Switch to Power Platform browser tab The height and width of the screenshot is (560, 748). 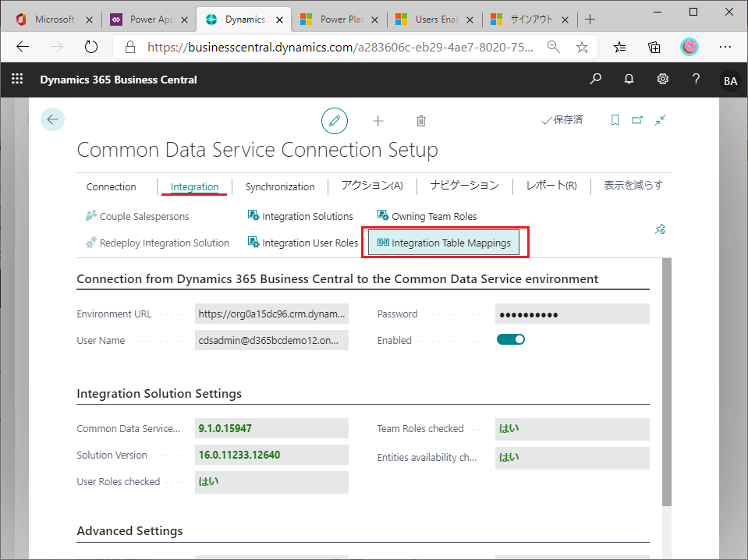point(339,19)
